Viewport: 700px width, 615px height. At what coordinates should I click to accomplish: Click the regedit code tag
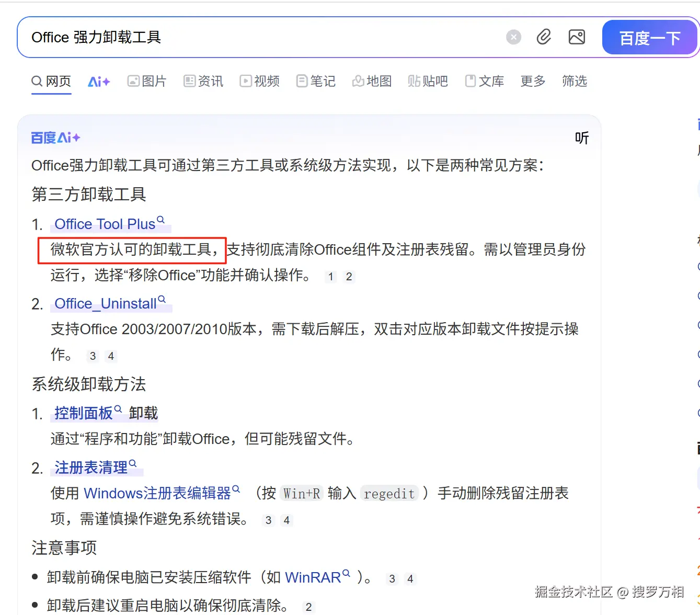(x=389, y=493)
